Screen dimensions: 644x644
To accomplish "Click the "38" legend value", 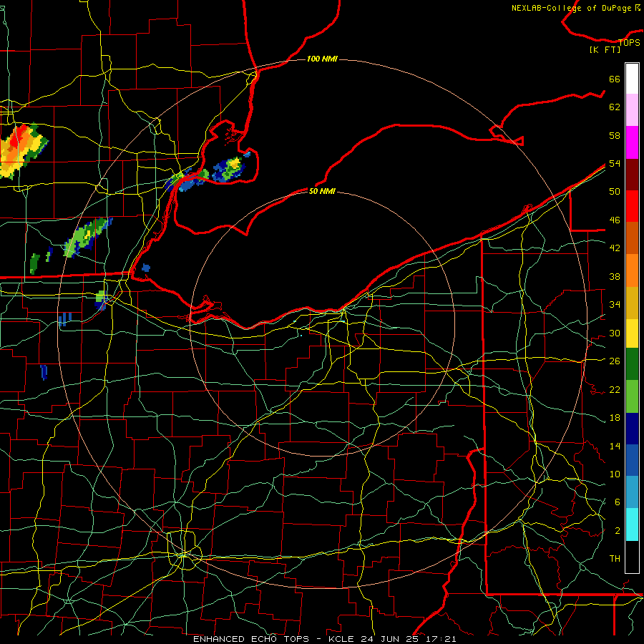I will coord(615,276).
